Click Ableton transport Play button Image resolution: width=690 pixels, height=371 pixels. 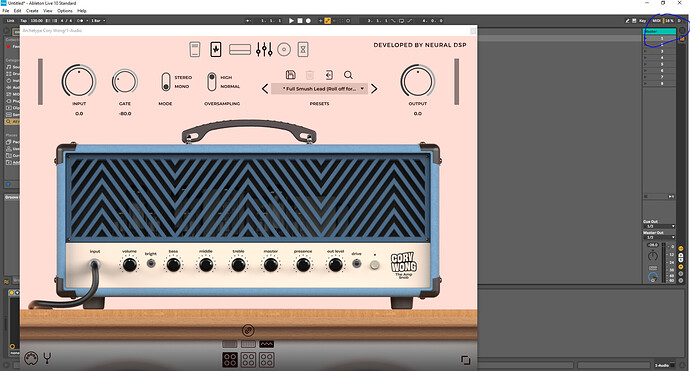point(291,21)
